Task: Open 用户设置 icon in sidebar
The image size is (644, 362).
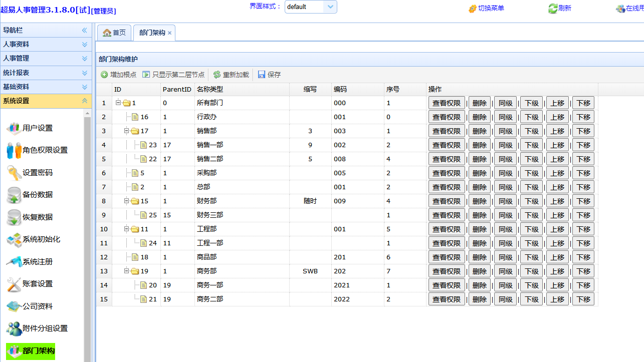Action: (14, 128)
